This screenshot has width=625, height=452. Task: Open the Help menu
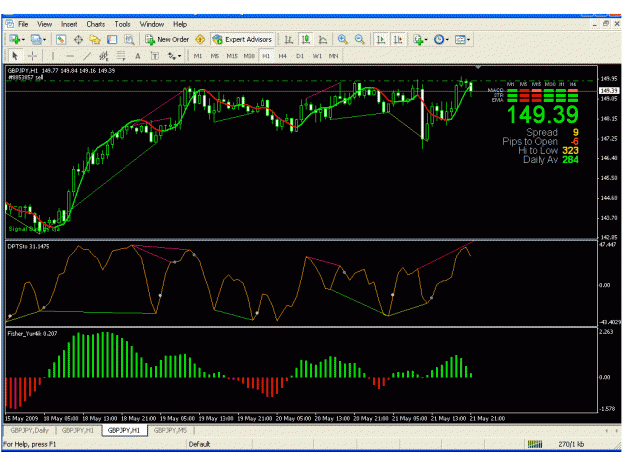pyautogui.click(x=180, y=24)
